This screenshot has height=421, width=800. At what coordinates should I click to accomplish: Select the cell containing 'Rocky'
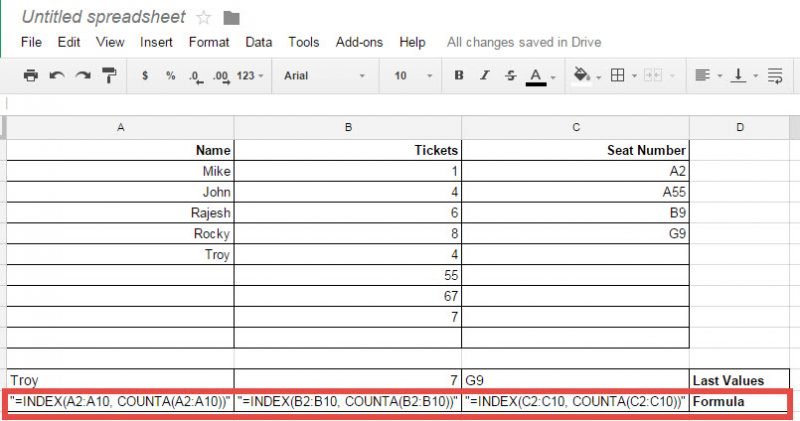120,234
